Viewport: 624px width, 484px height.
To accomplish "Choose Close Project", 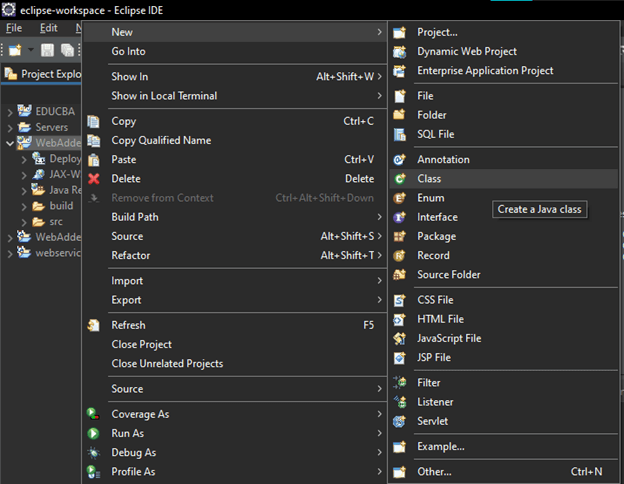I will tap(235, 344).
